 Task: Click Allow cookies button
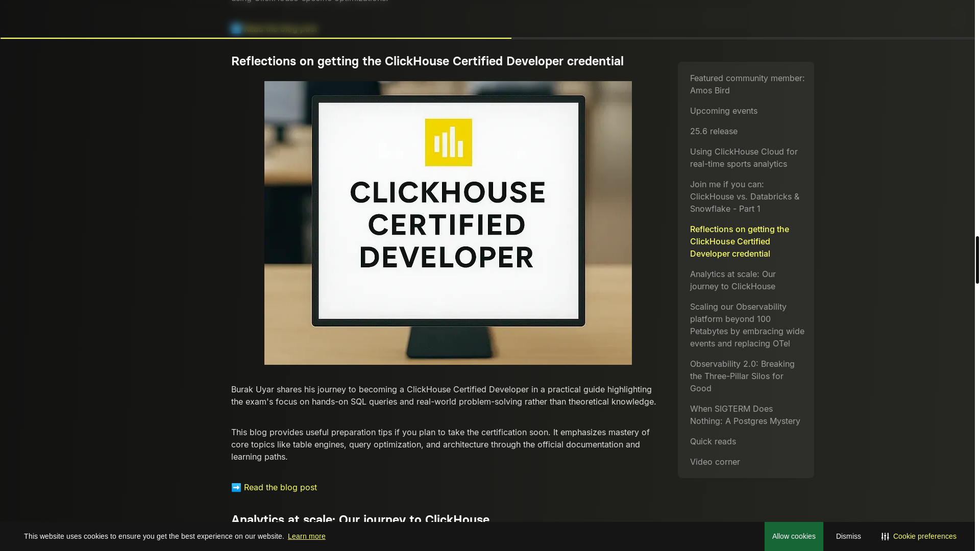click(x=794, y=536)
